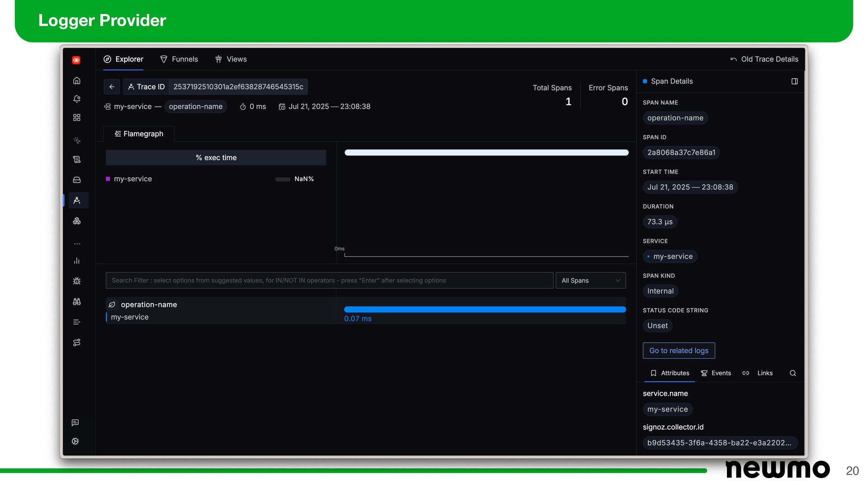Open the bar chart metrics icon
The width and height of the screenshot is (868, 488).
(x=77, y=261)
